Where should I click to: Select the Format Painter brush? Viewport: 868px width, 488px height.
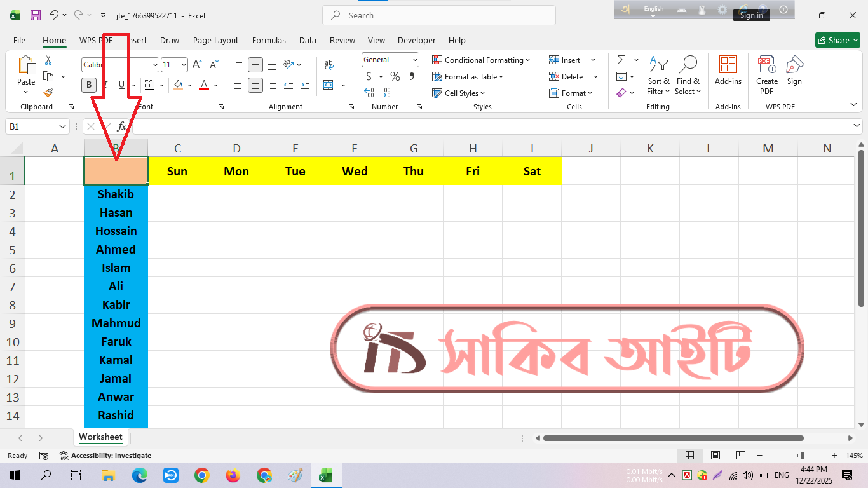point(48,93)
